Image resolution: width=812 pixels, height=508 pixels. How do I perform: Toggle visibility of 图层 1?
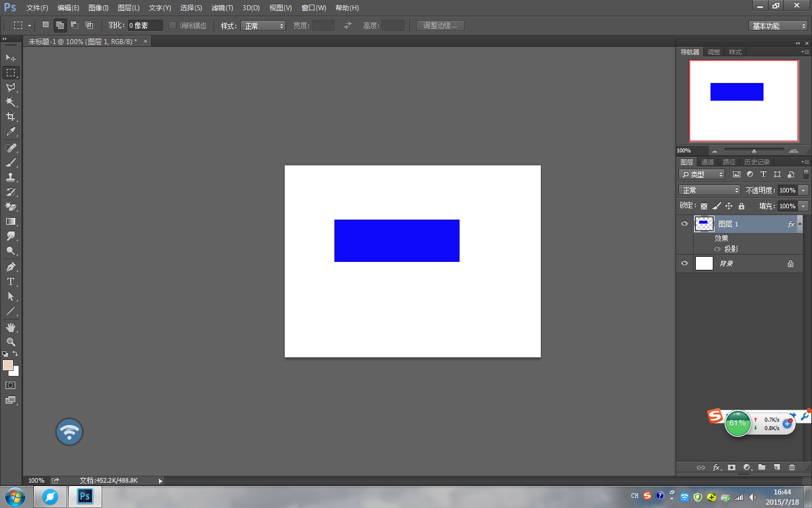click(684, 224)
